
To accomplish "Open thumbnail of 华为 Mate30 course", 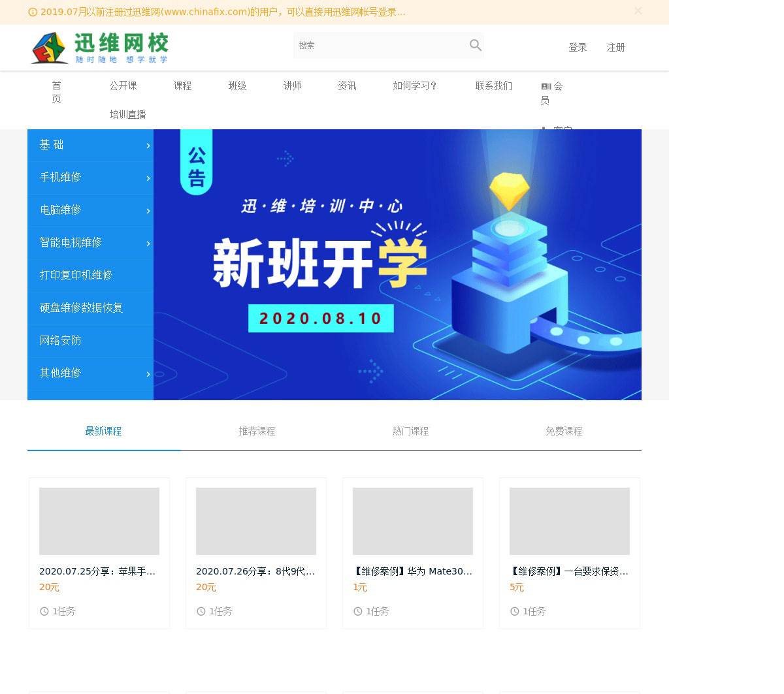I will point(413,521).
